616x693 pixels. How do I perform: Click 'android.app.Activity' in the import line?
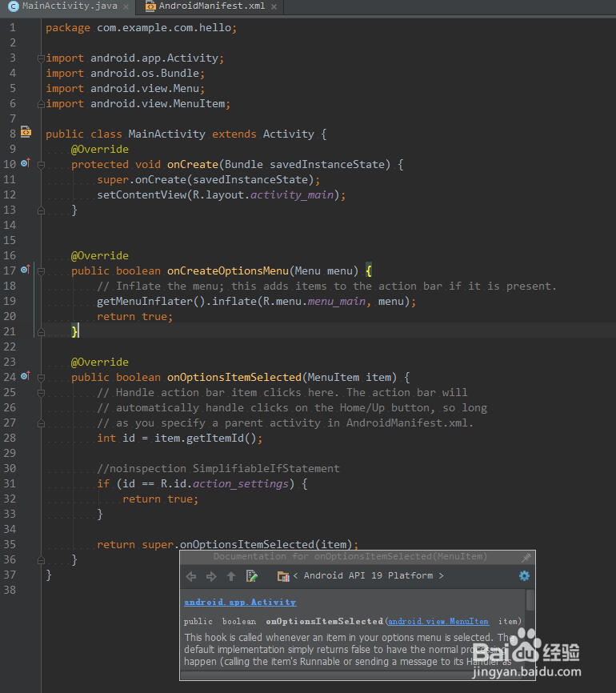pos(154,58)
